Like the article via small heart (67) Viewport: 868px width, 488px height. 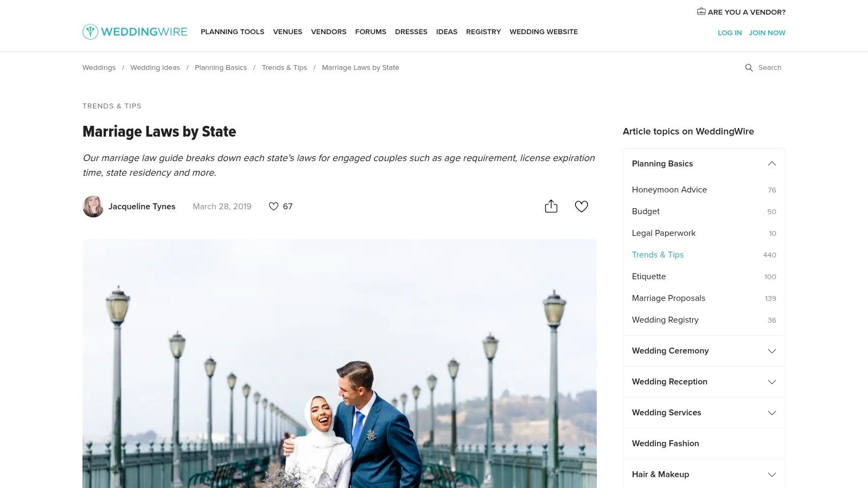(x=273, y=207)
